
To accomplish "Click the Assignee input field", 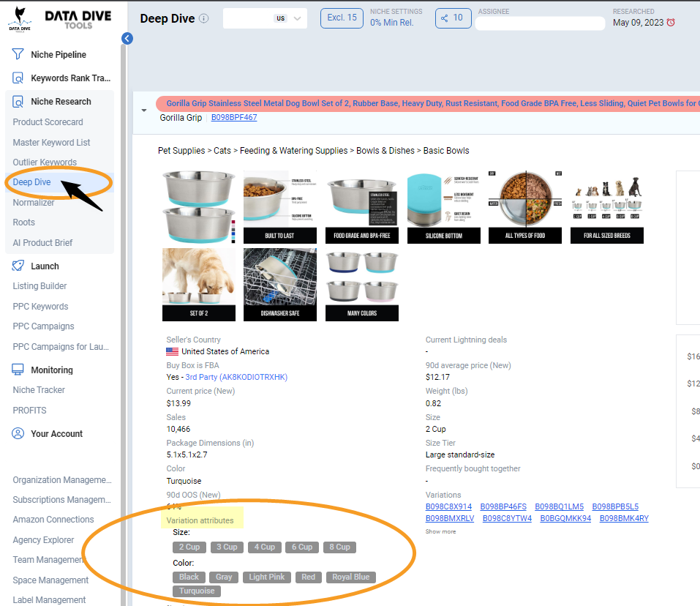I will click(x=541, y=23).
